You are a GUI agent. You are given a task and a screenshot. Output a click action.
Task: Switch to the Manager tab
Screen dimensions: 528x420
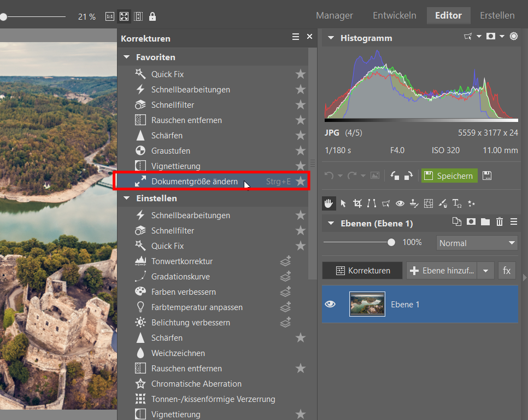[335, 15]
